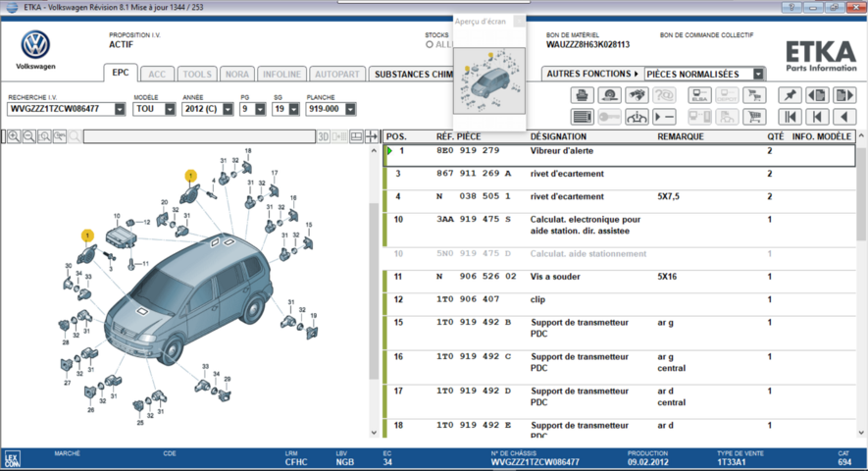Click yellow callout 1 near top sensor
Screen dimensions: 868x471
190,177
